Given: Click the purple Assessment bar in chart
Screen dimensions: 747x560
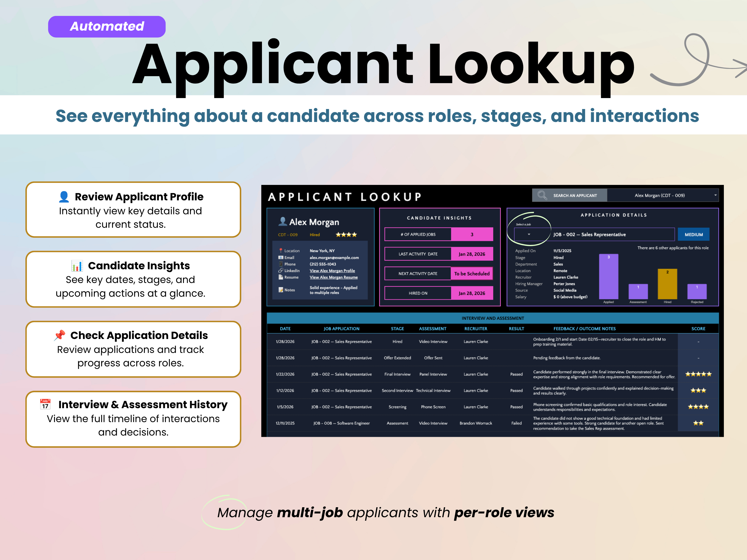Looking at the screenshot, I should point(638,292).
